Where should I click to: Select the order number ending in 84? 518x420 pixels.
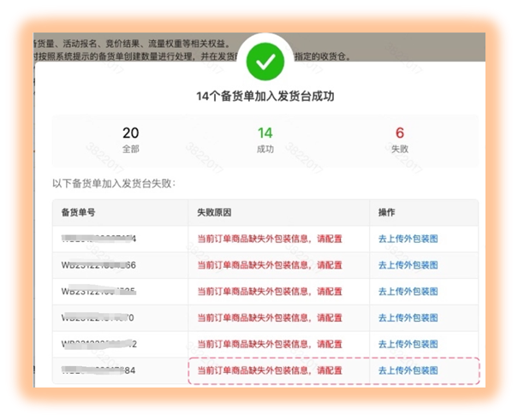pos(98,371)
